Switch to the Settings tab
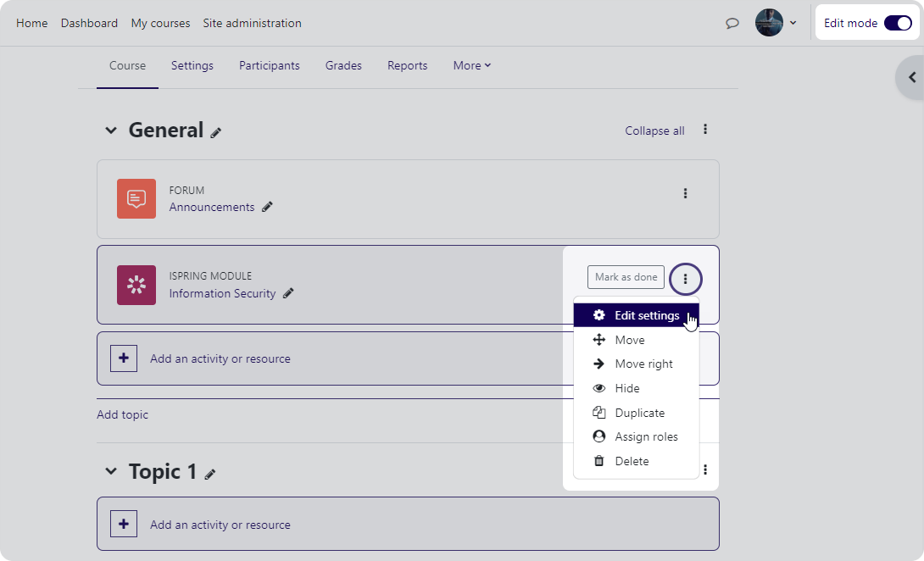 [x=192, y=65]
